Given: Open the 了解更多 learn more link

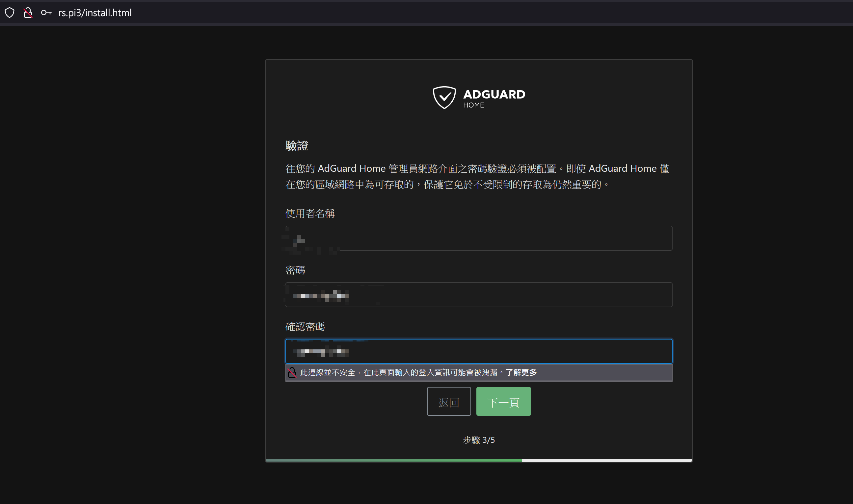Looking at the screenshot, I should [521, 372].
